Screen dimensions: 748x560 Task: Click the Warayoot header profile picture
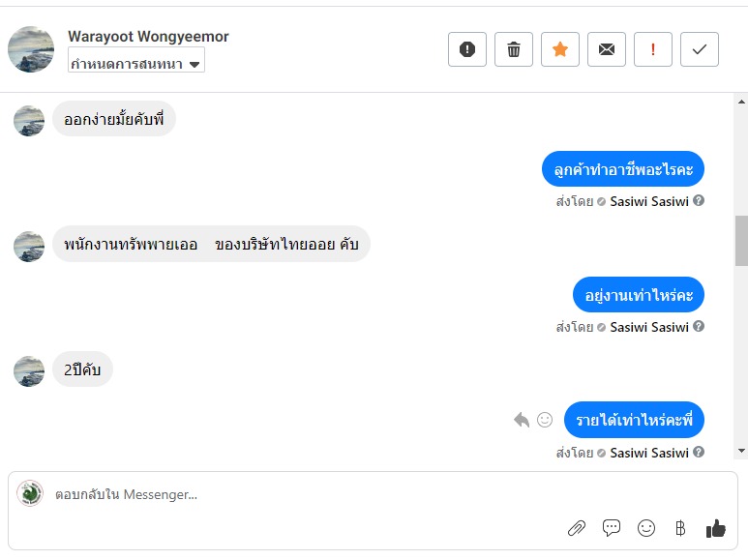pyautogui.click(x=31, y=49)
